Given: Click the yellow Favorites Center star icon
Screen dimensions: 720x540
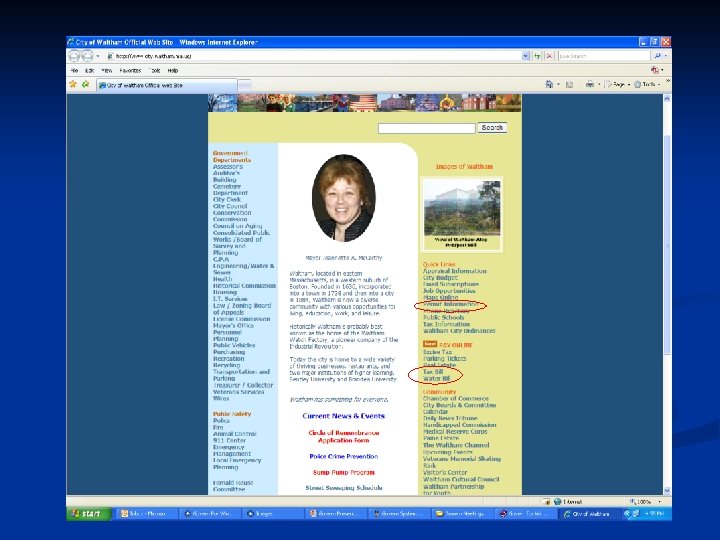Looking at the screenshot, I should 73,84.
